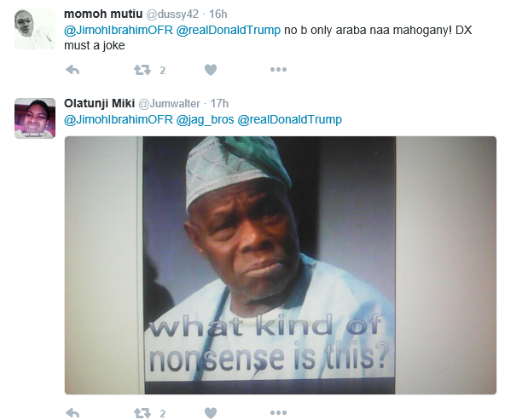Screen dimensions: 522x420
Task: Like the tweet from momoh mutiu
Action: (x=211, y=70)
